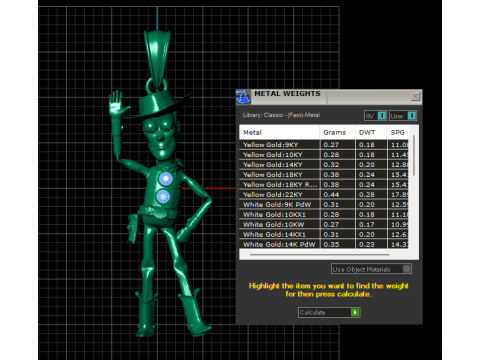
Task: Click the Metal Weights flask icon
Action: (243, 97)
